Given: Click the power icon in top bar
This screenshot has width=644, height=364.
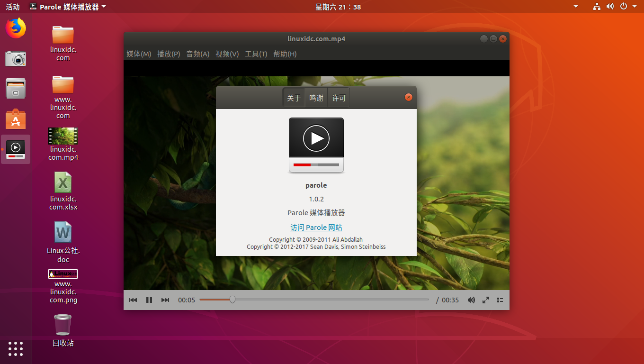Looking at the screenshot, I should [x=624, y=7].
